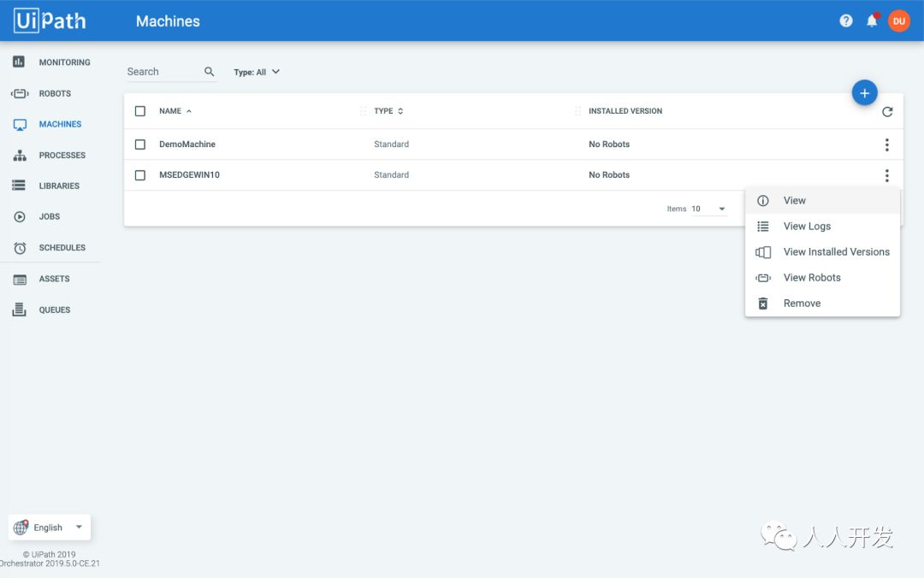924x578 pixels.
Task: Go to JOBS page
Action: [x=50, y=216]
